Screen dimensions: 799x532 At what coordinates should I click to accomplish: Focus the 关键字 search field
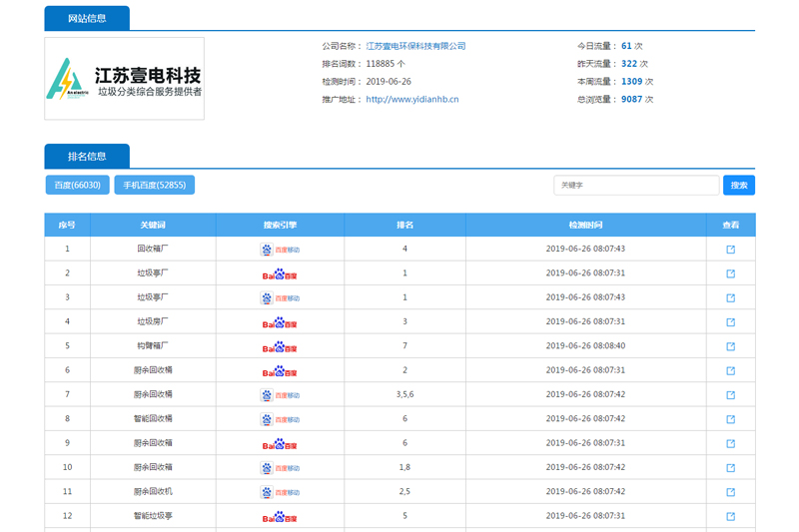coord(636,186)
